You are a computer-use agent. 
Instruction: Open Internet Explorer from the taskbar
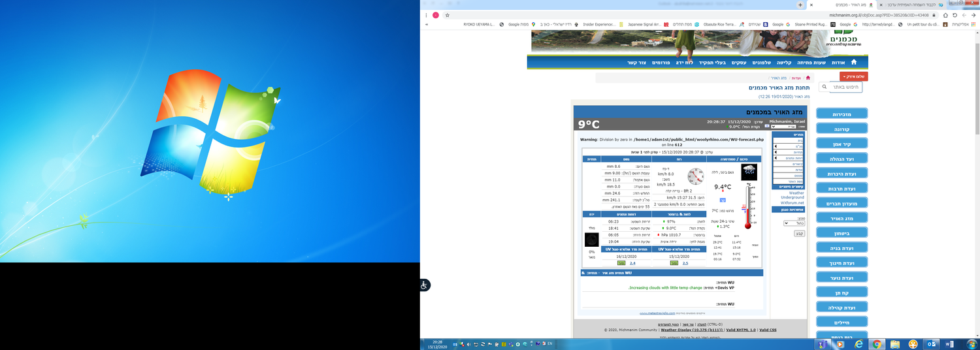coord(858,343)
